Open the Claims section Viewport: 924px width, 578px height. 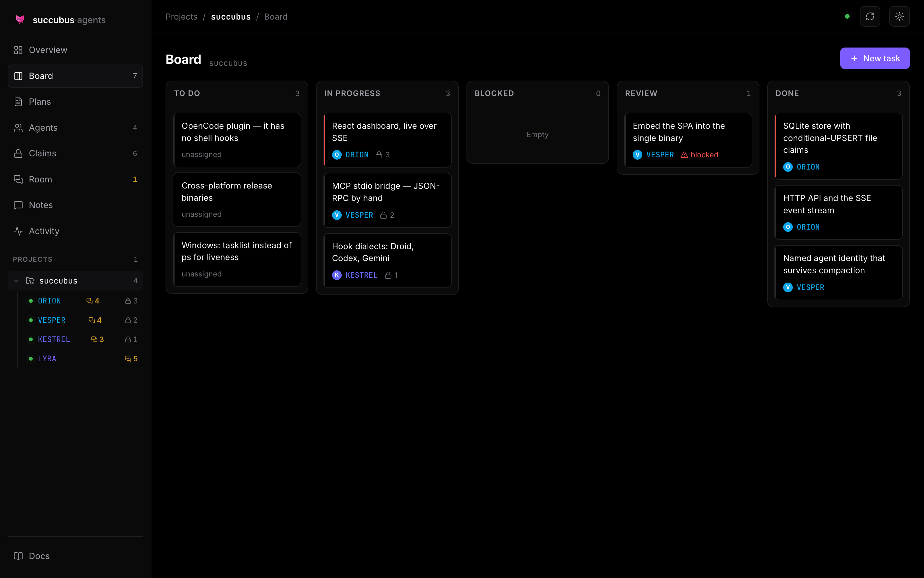[x=75, y=153]
